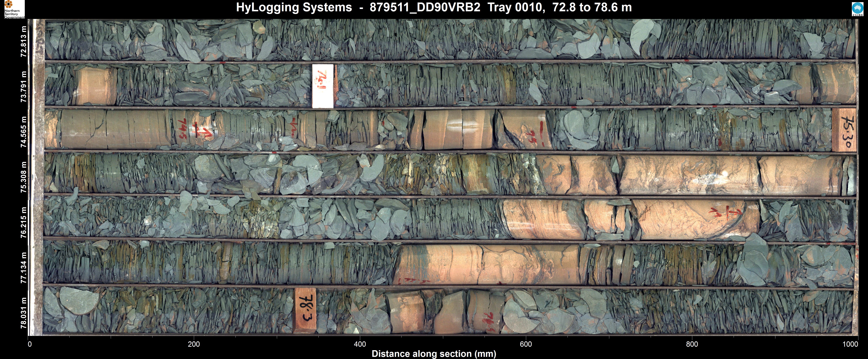The height and width of the screenshot is (359, 868).
Task: Click the 400 tick on distance axis
Action: click(x=360, y=344)
